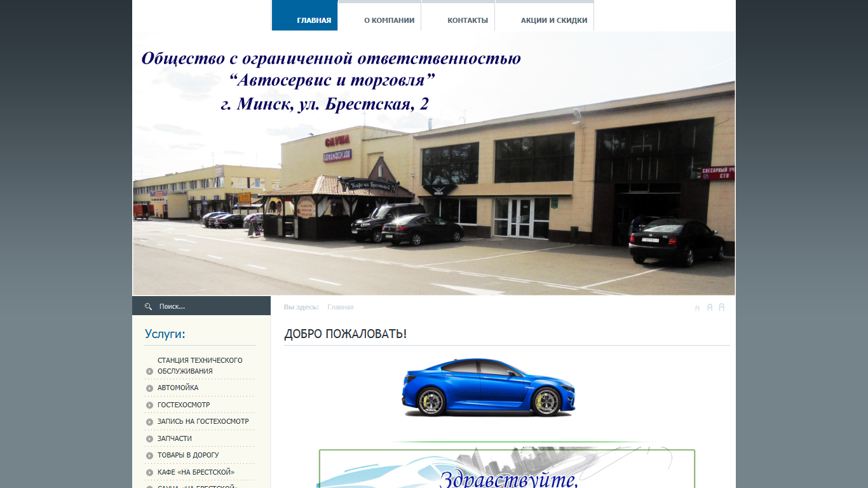This screenshot has width=868, height=488.
Task: Open the АВТОМОЙКА service link
Action: click(x=178, y=388)
